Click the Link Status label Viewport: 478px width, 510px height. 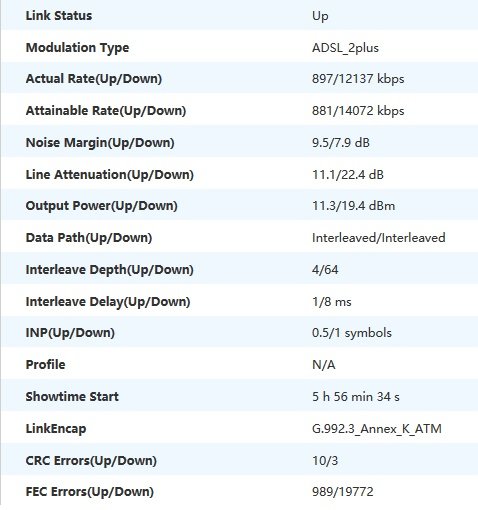59,16
